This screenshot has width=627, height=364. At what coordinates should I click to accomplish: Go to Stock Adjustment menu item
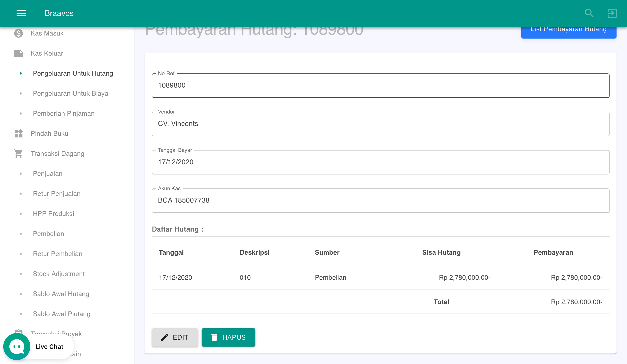click(59, 274)
